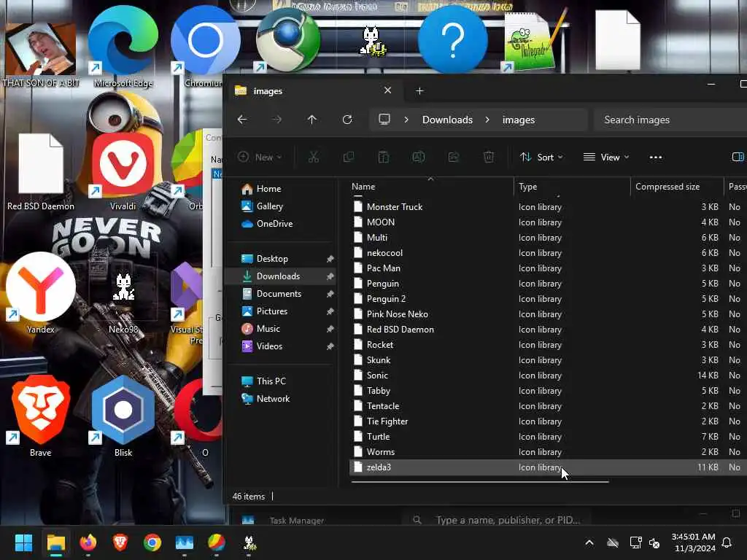Select Music in navigation pane
The width and height of the screenshot is (747, 560).
[281, 329]
